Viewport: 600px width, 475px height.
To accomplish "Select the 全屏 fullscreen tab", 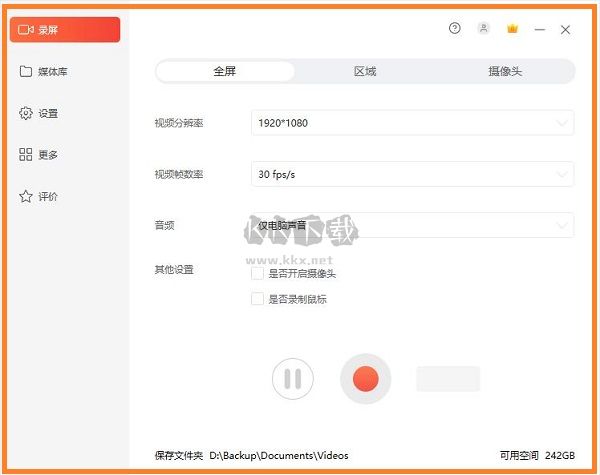I will 225,72.
